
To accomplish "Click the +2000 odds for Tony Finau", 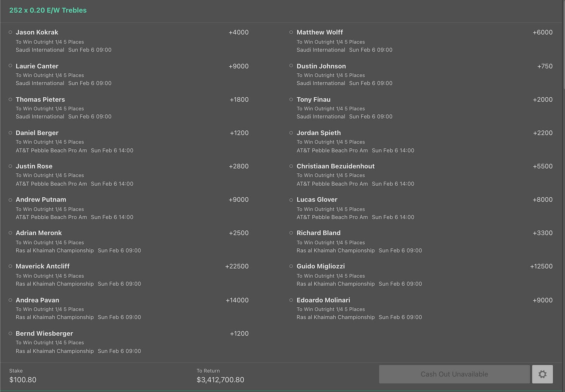I will (542, 99).
